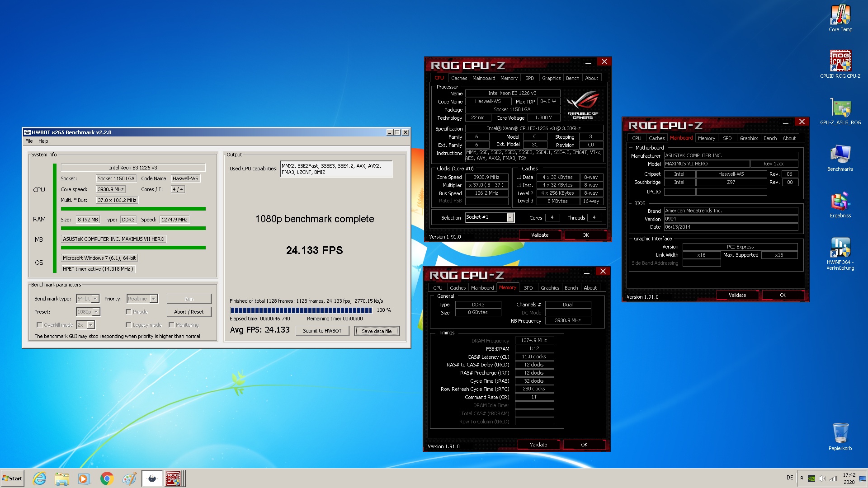The height and width of the screenshot is (488, 868).
Task: Toggle the Legacy mode checkbox
Action: [x=128, y=325]
